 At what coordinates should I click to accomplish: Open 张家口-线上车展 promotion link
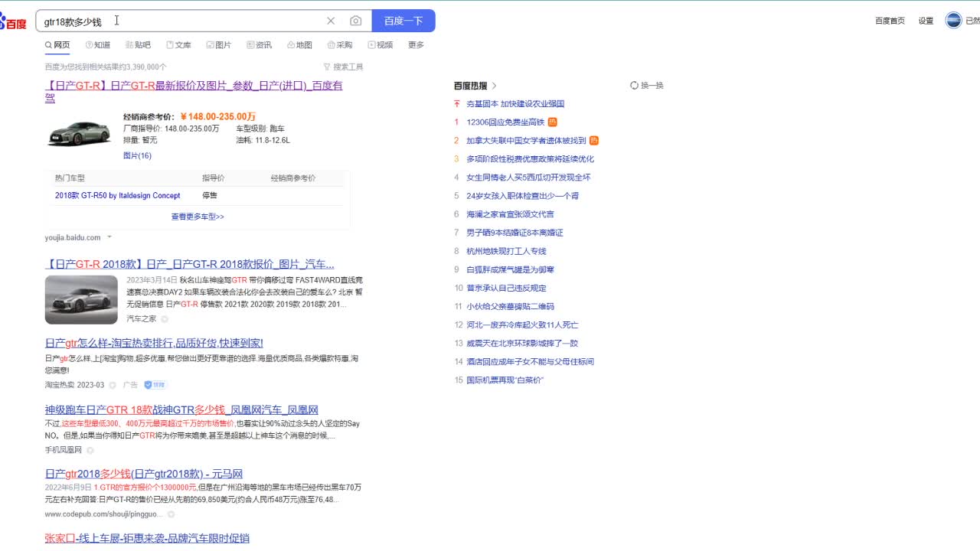click(x=147, y=538)
